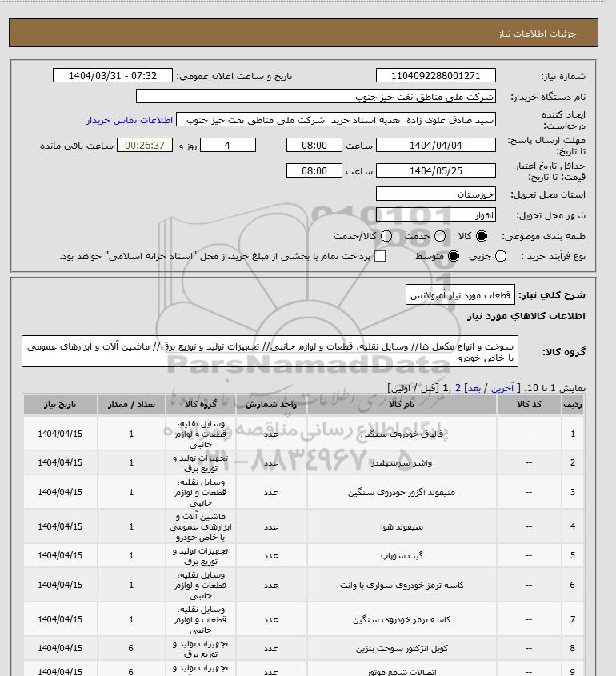Click the remaining days field showing 4
The height and width of the screenshot is (676, 616).
point(228,146)
